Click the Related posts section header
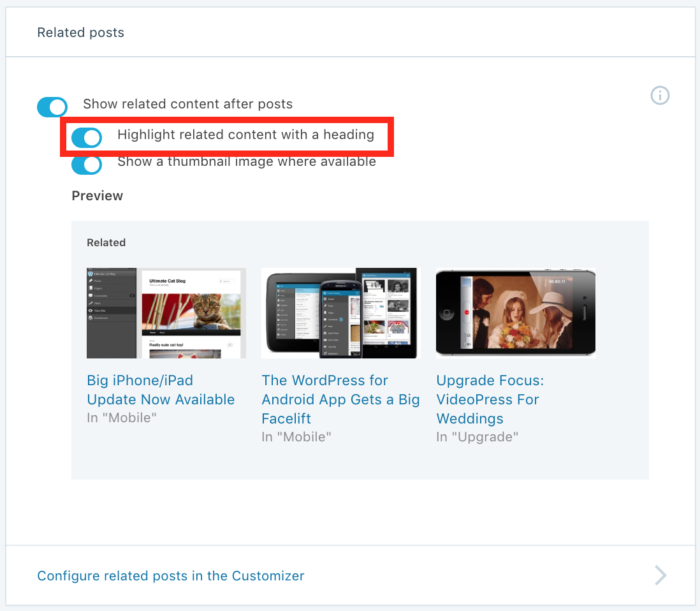The image size is (700, 611). point(81,33)
